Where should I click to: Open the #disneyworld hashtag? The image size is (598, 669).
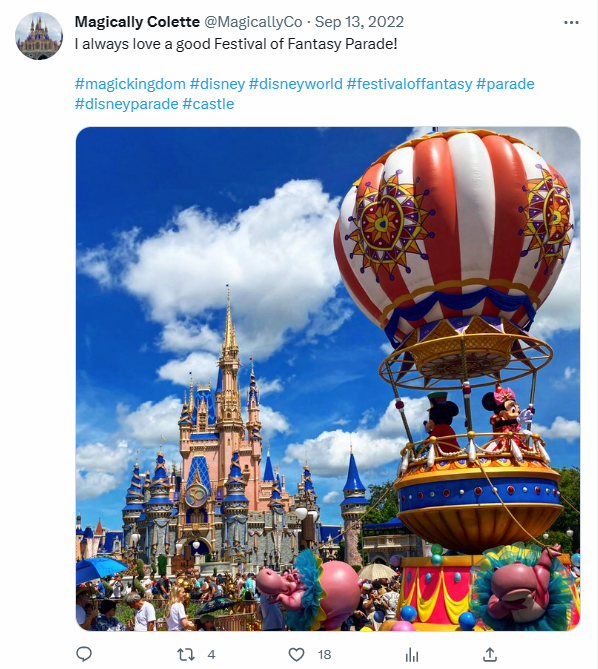(x=296, y=84)
